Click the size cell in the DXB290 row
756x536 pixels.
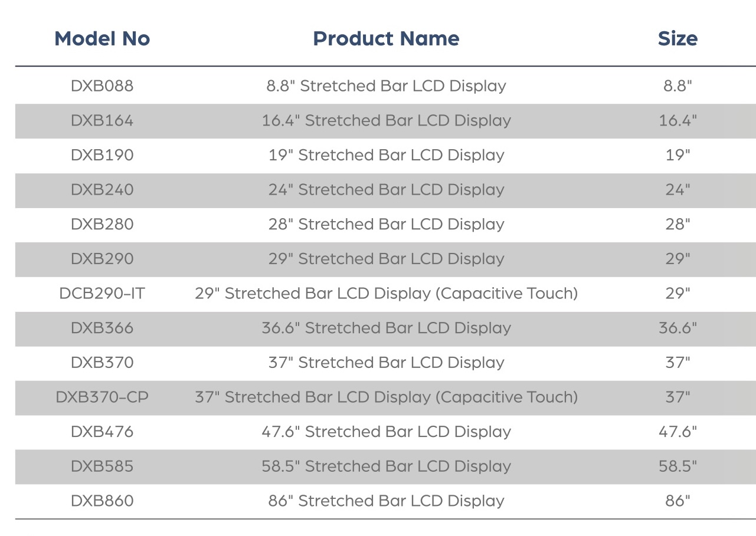pos(678,259)
